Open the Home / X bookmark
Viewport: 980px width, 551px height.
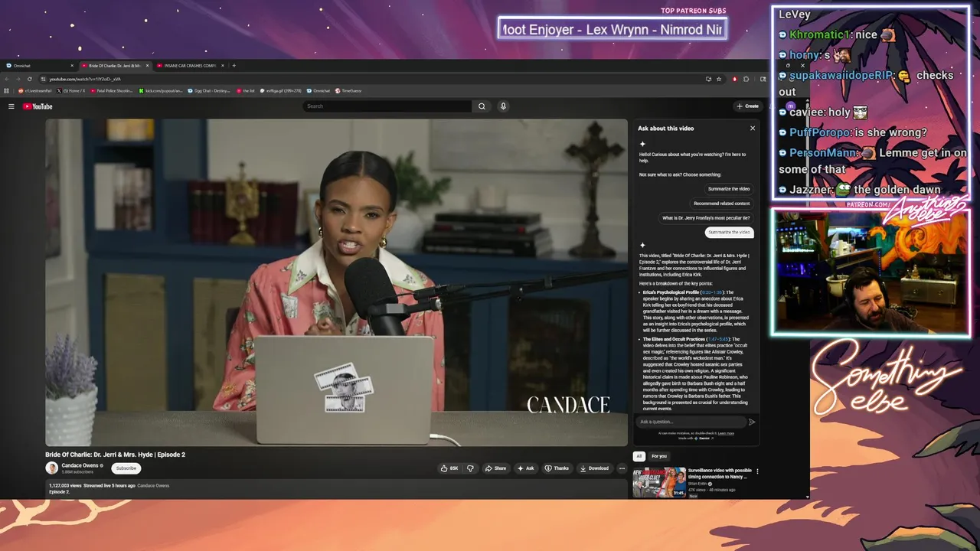(x=71, y=90)
